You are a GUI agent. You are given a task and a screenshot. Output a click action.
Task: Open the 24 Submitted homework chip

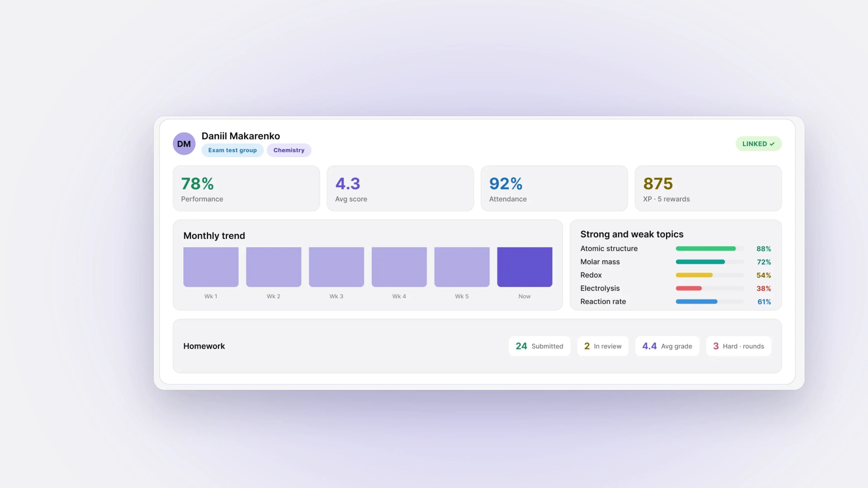(540, 346)
